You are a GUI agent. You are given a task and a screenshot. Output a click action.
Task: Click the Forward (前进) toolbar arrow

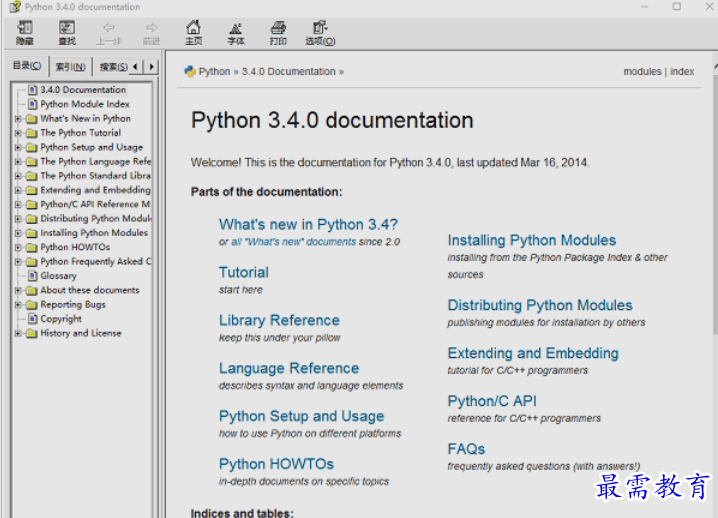tap(152, 32)
